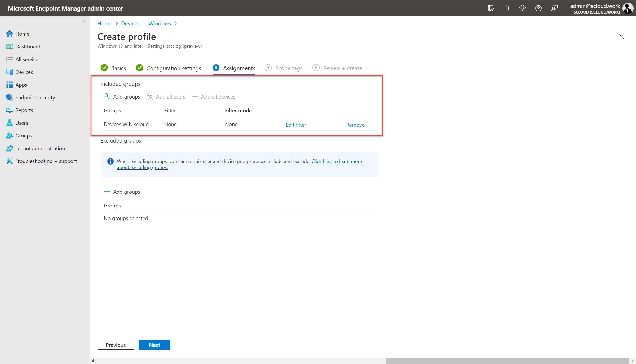Open notifications bell icon
The height and width of the screenshot is (364, 636).
click(x=507, y=8)
